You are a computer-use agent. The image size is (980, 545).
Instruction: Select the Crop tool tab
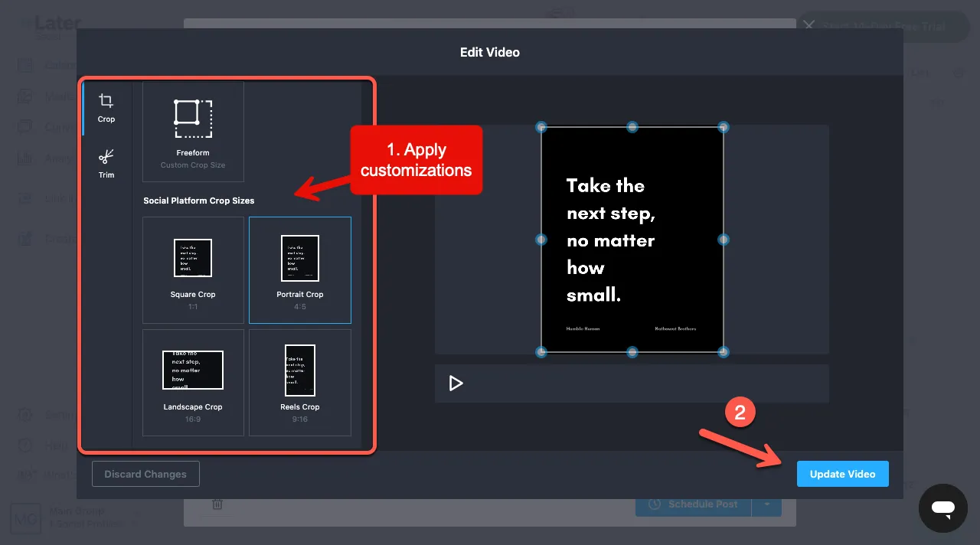[106, 108]
